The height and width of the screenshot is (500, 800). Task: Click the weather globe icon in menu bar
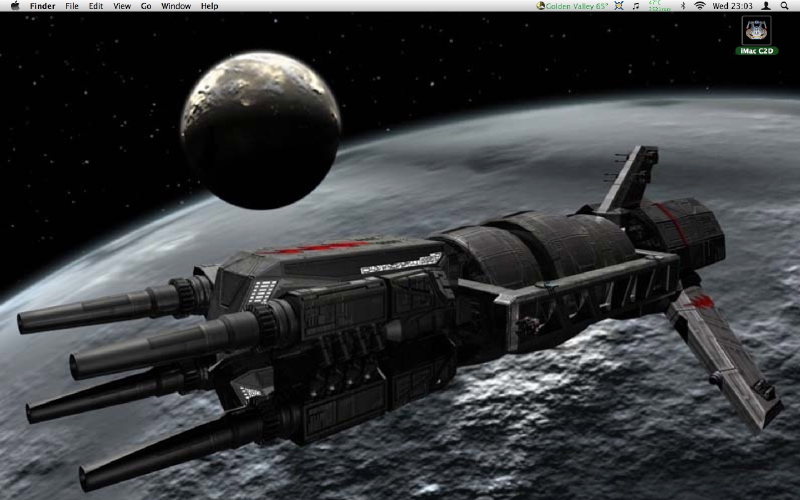point(541,6)
